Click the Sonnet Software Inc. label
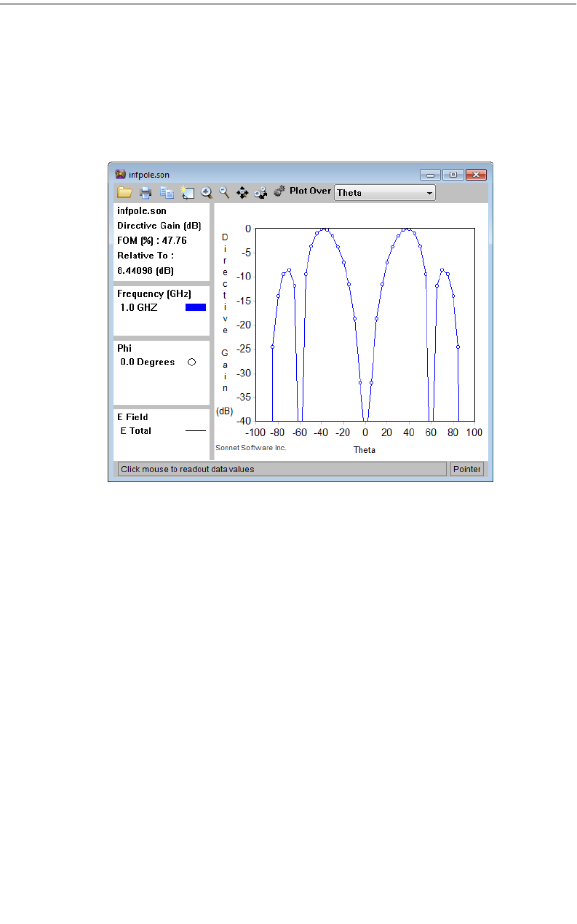 [x=251, y=447]
